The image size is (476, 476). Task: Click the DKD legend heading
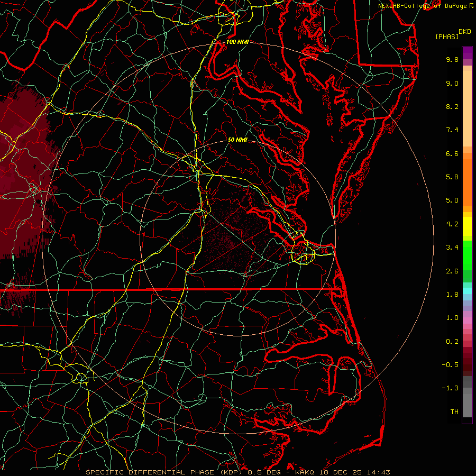(x=465, y=32)
